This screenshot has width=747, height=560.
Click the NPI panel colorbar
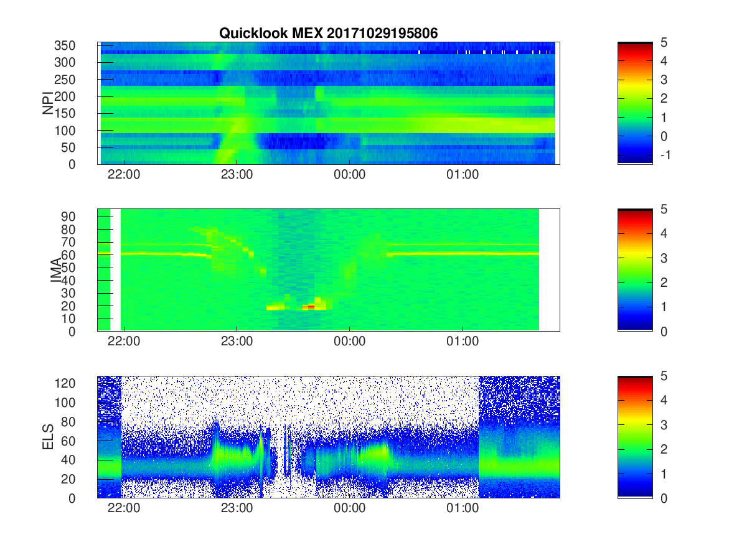tap(635, 103)
